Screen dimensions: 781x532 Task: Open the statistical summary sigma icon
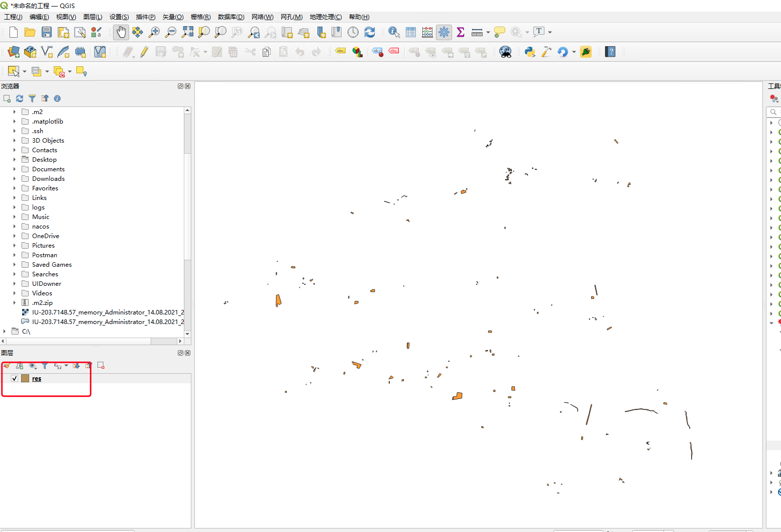(x=460, y=33)
